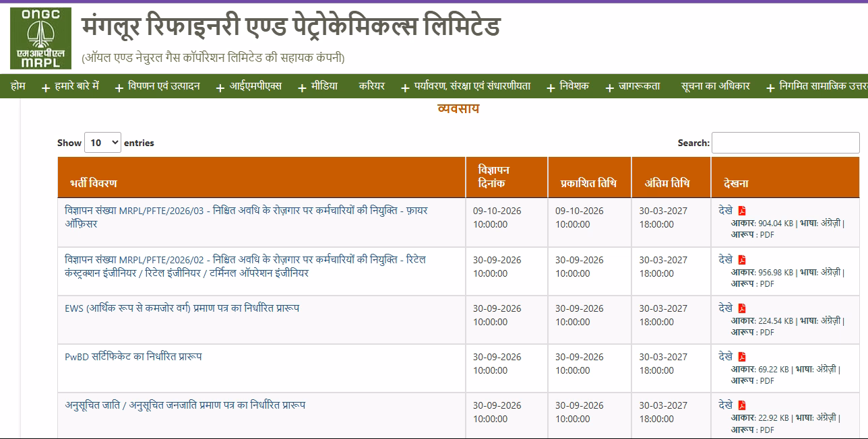The width and height of the screenshot is (868, 439).
Task: Open पर्यावरण, संरक्षा एवं संधारणीयता menu
Action: (472, 86)
